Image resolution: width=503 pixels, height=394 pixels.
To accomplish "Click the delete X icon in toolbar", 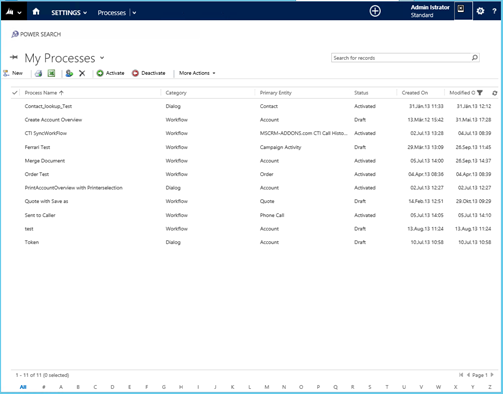I will click(x=82, y=73).
